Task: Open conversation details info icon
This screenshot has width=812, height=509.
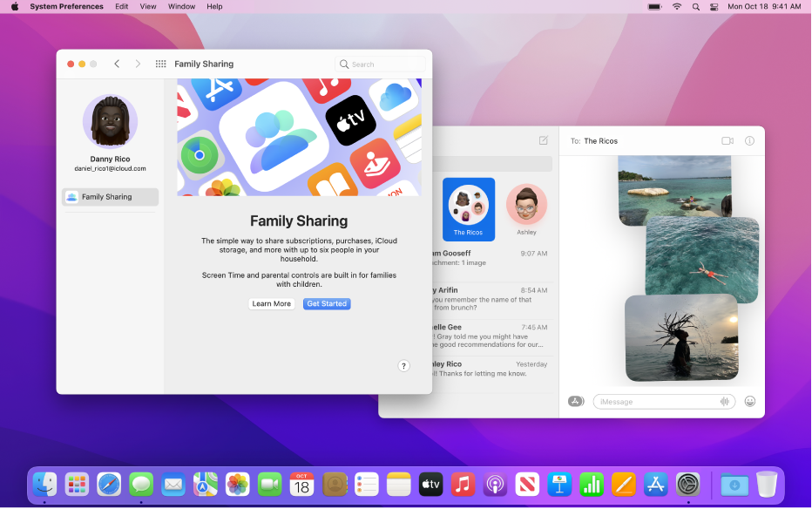Action: pos(750,140)
